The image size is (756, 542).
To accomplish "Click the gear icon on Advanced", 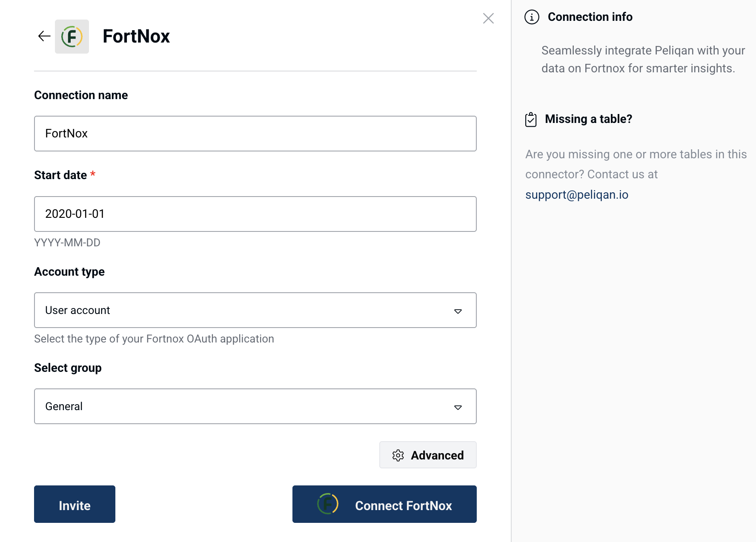I will pyautogui.click(x=398, y=455).
